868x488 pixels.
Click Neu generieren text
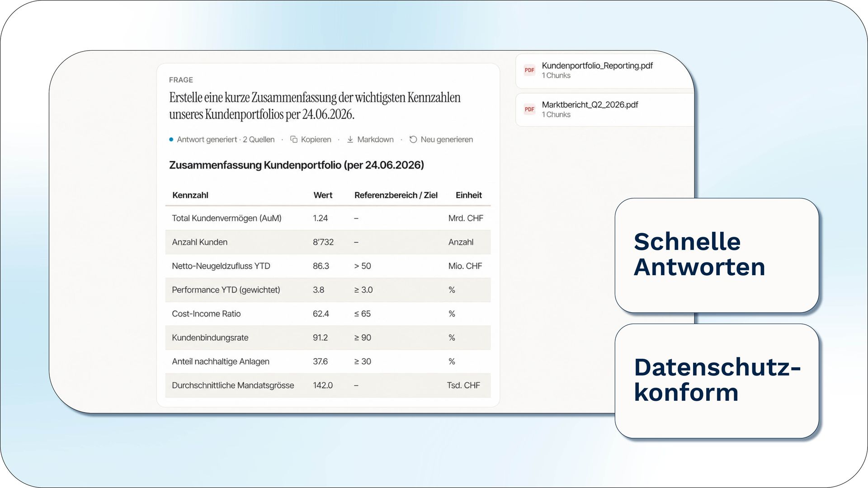(x=447, y=140)
